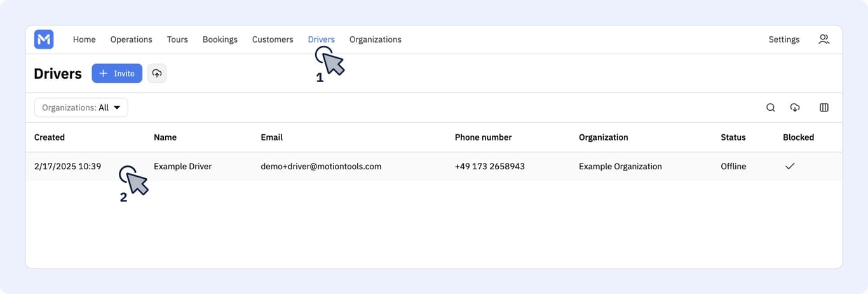The height and width of the screenshot is (294, 868).
Task: Click the Drivers page heading
Action: [x=58, y=74]
